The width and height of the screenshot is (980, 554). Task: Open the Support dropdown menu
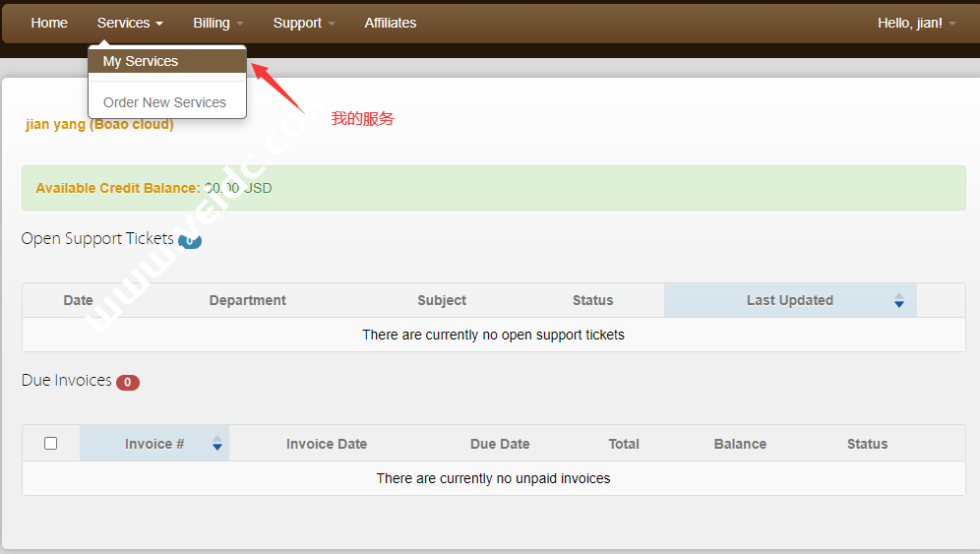tap(303, 23)
